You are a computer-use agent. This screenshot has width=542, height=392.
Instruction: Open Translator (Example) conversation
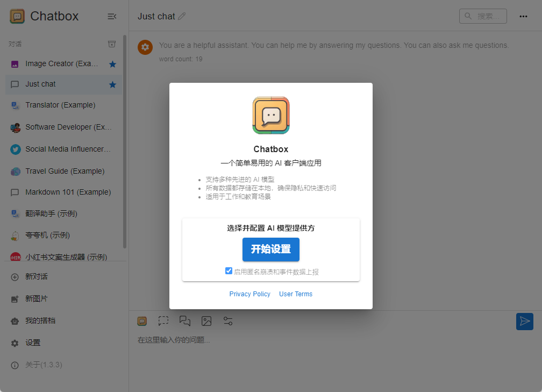point(64,105)
